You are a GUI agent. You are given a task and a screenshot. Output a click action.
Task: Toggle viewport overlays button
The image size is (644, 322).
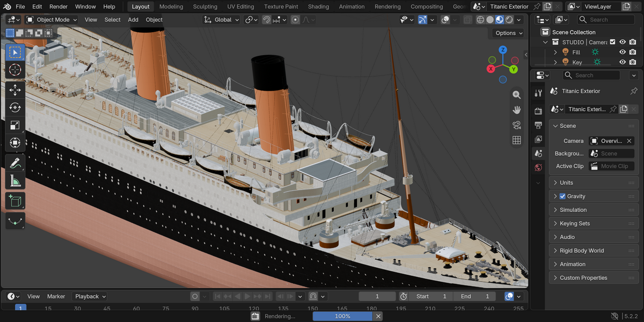tap(445, 20)
